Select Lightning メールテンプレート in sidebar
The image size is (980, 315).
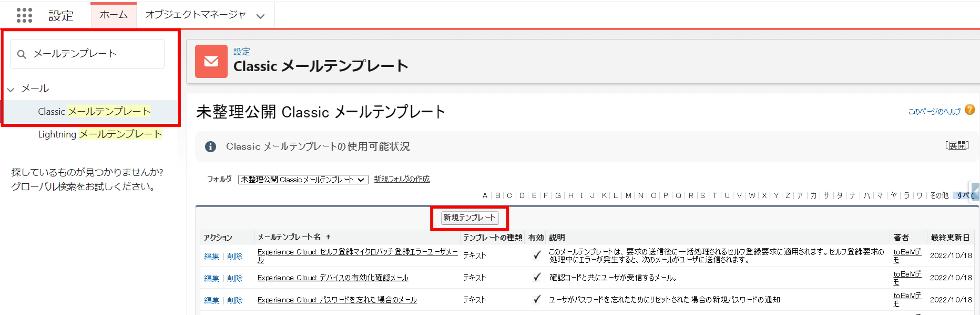[x=100, y=134]
